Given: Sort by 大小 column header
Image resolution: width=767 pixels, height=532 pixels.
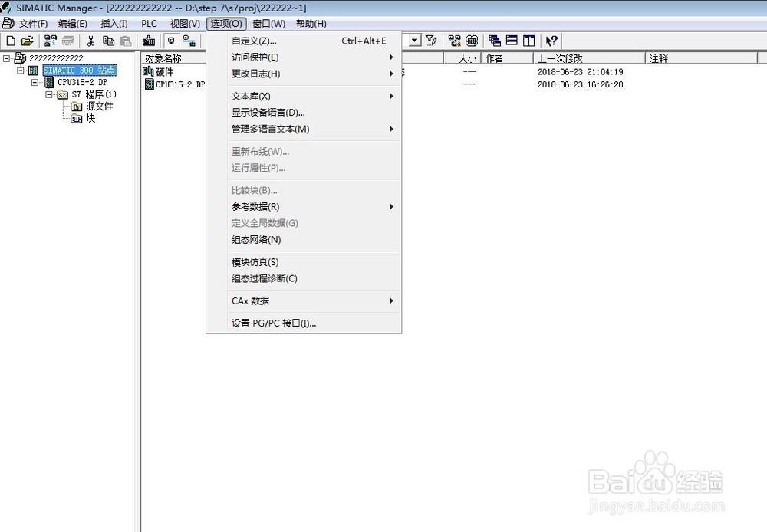Looking at the screenshot, I should click(463, 58).
